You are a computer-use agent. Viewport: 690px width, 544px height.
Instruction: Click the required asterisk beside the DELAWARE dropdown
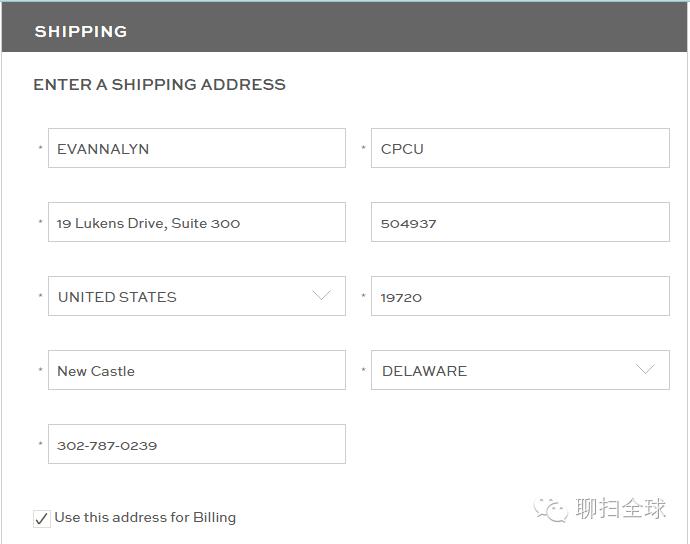[363, 371]
